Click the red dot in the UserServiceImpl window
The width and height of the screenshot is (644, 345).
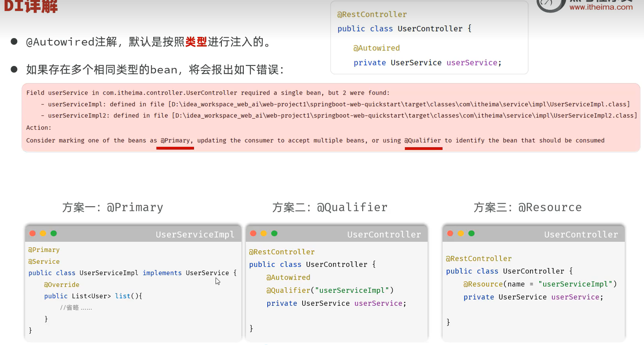pyautogui.click(x=33, y=234)
